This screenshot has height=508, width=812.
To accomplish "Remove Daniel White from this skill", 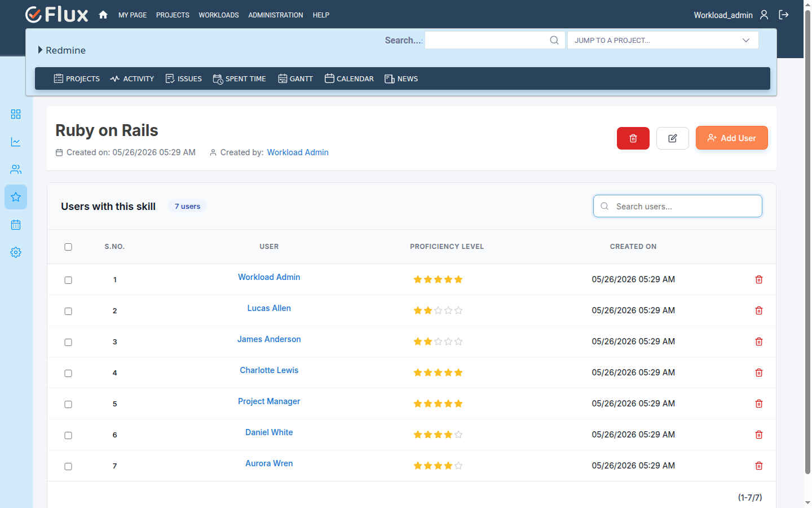I will [x=759, y=435].
